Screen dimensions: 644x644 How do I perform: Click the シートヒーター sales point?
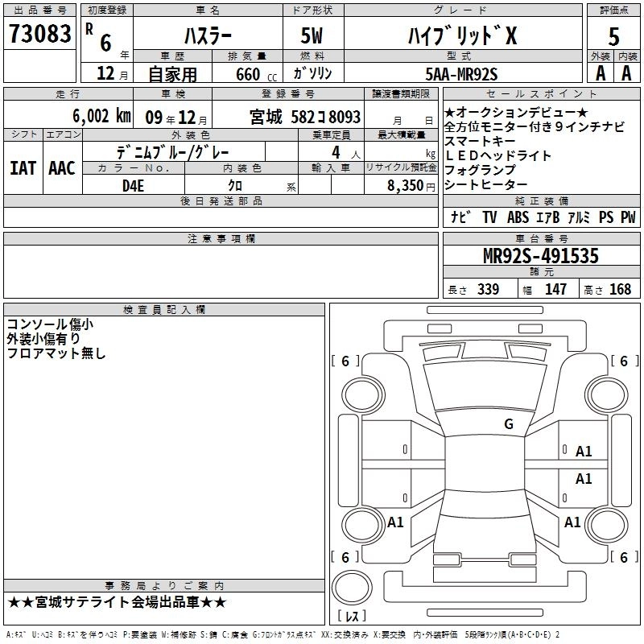486,185
